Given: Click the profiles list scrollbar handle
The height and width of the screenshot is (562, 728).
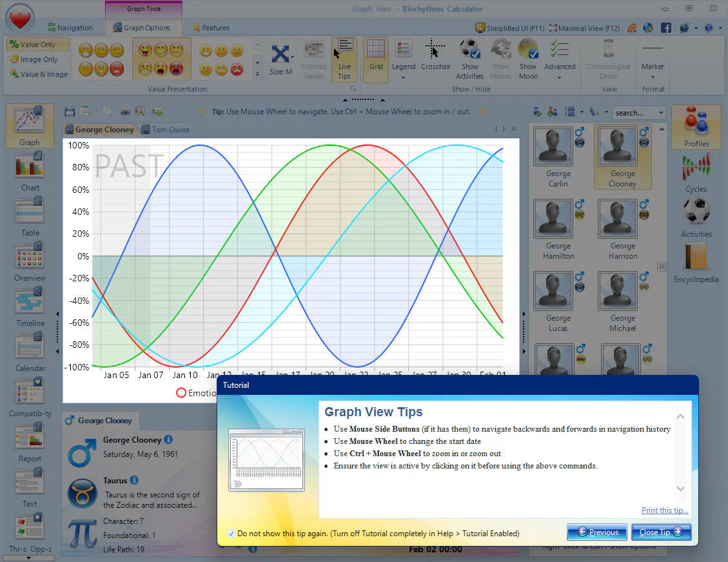Looking at the screenshot, I should coord(661,266).
